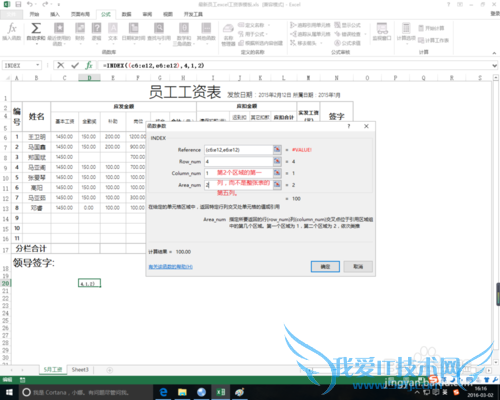Image resolution: width=500 pixels, height=400 pixels.
Task: Click the fx icon beside formula bar
Action: pyautogui.click(x=89, y=65)
